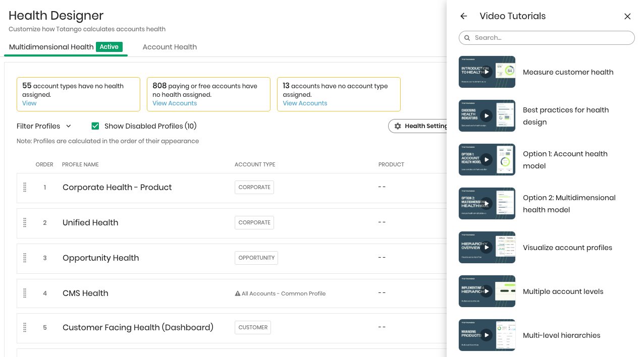The width and height of the screenshot is (644, 357).
Task: Click the Active status badge
Action: pyautogui.click(x=109, y=47)
